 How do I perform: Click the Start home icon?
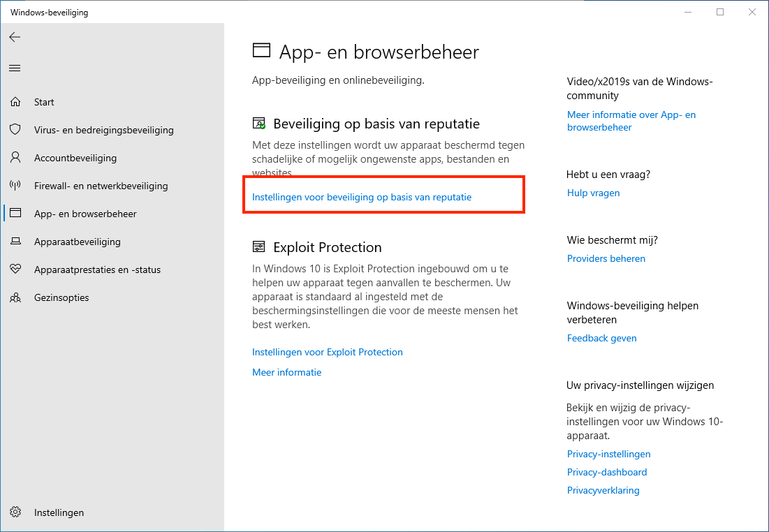point(15,102)
